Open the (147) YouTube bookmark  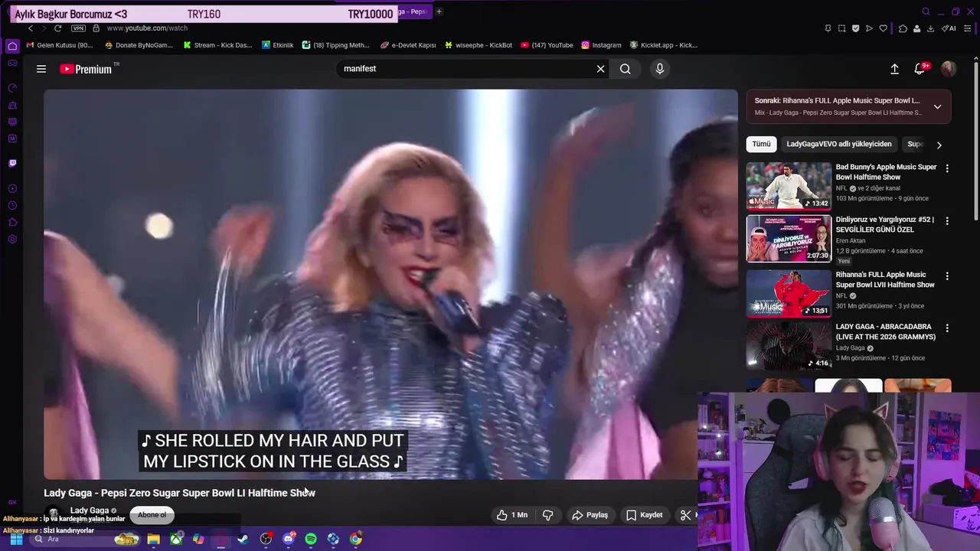pyautogui.click(x=547, y=45)
